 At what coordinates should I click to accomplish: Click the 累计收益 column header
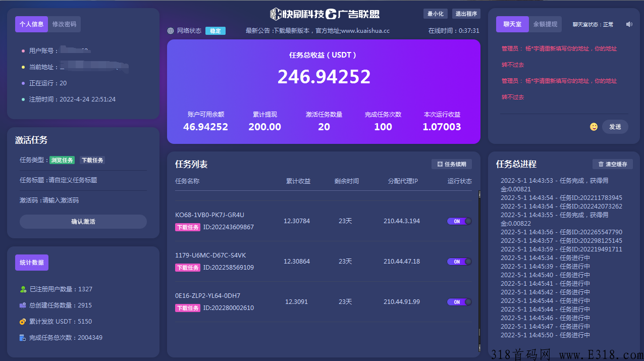point(298,181)
